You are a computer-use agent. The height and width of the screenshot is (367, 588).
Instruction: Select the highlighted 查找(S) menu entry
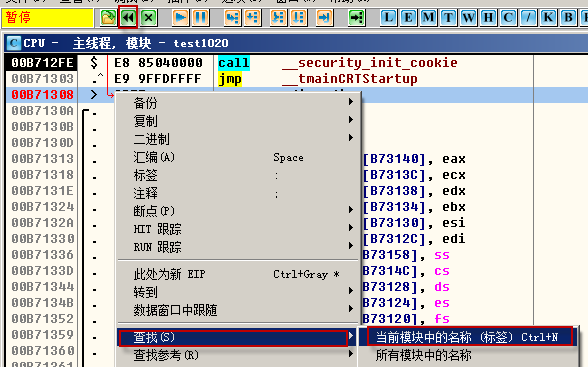238,337
